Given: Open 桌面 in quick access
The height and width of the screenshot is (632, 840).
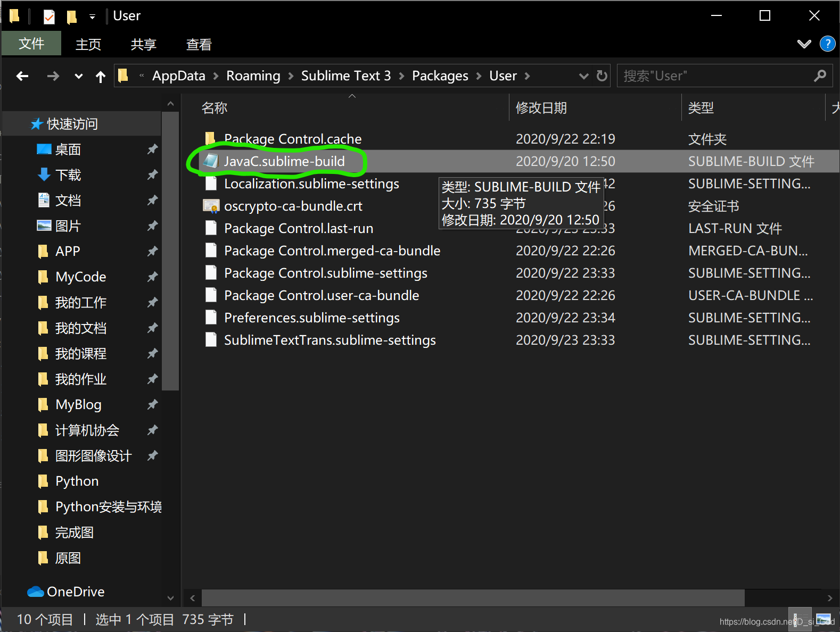Looking at the screenshot, I should click(x=68, y=149).
